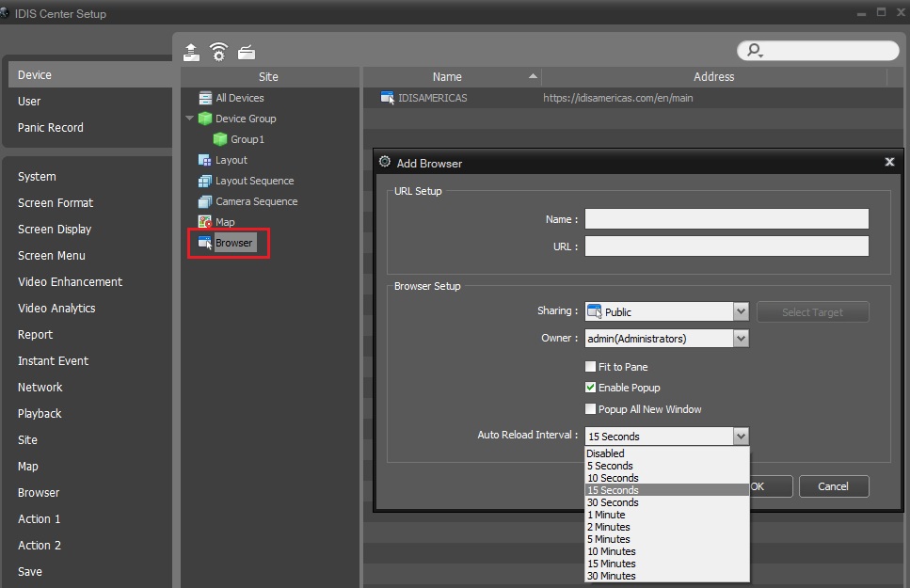Click the magnifier search icon
910x588 pixels.
tap(755, 51)
